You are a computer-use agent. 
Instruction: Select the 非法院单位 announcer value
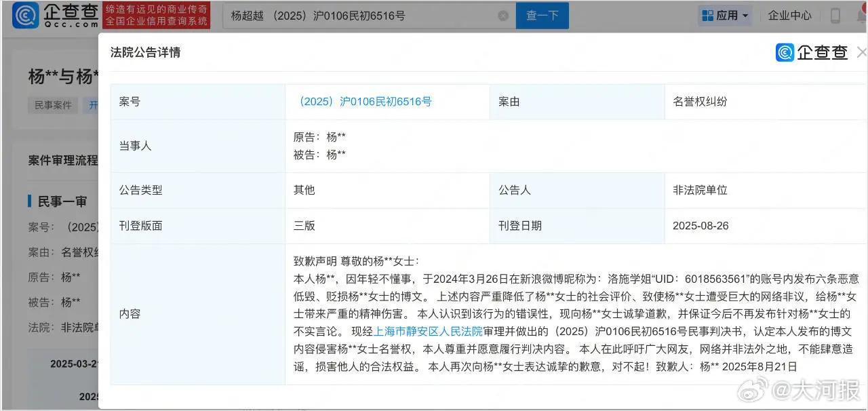(x=700, y=191)
